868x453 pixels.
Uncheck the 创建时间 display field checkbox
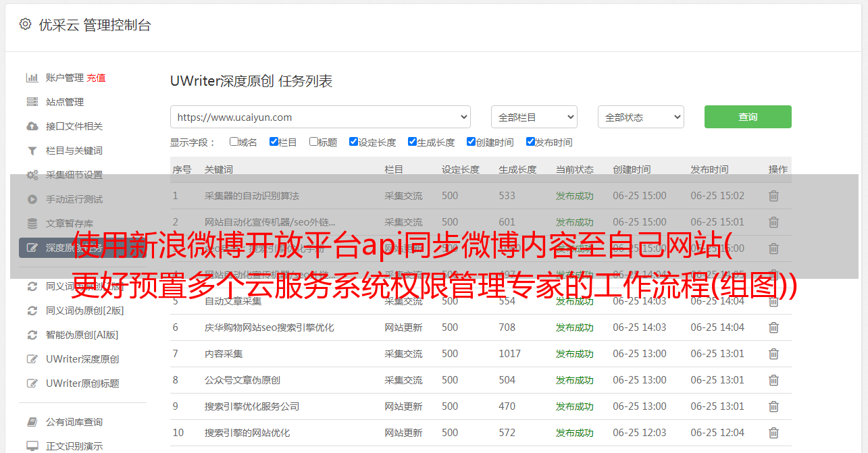point(471,142)
